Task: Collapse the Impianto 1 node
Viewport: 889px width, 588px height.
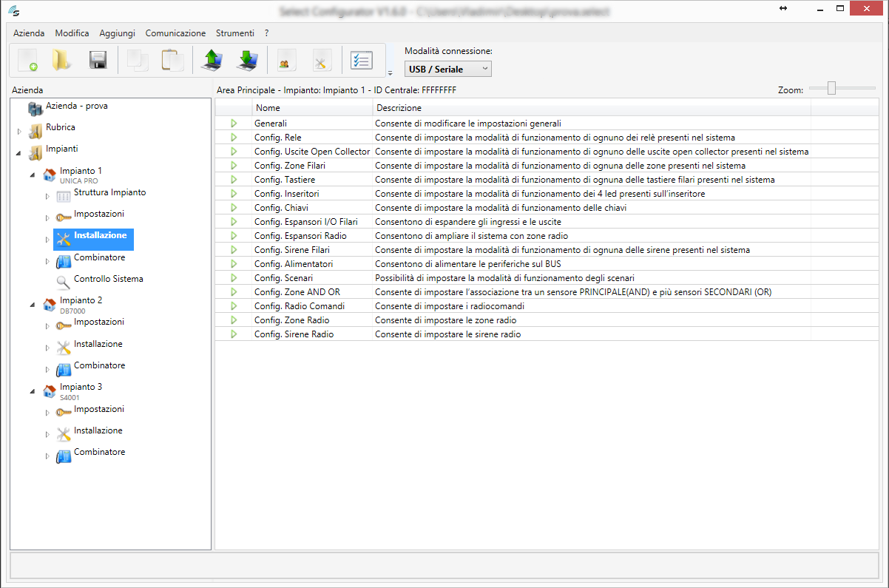Action: tap(33, 175)
